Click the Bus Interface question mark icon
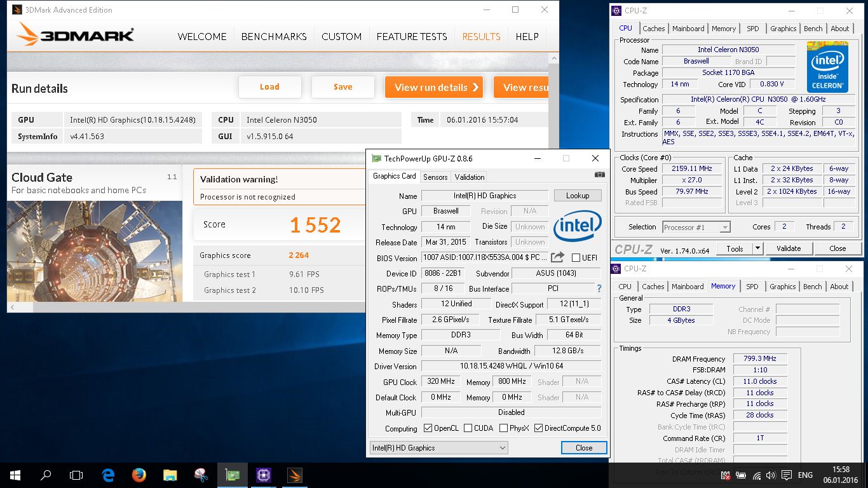The width and height of the screenshot is (868, 488). [599, 288]
